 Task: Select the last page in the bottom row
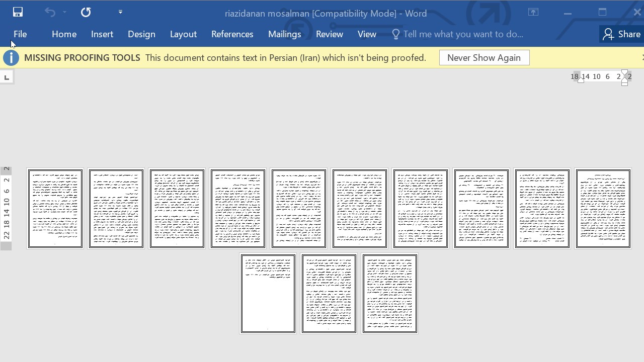(390, 294)
